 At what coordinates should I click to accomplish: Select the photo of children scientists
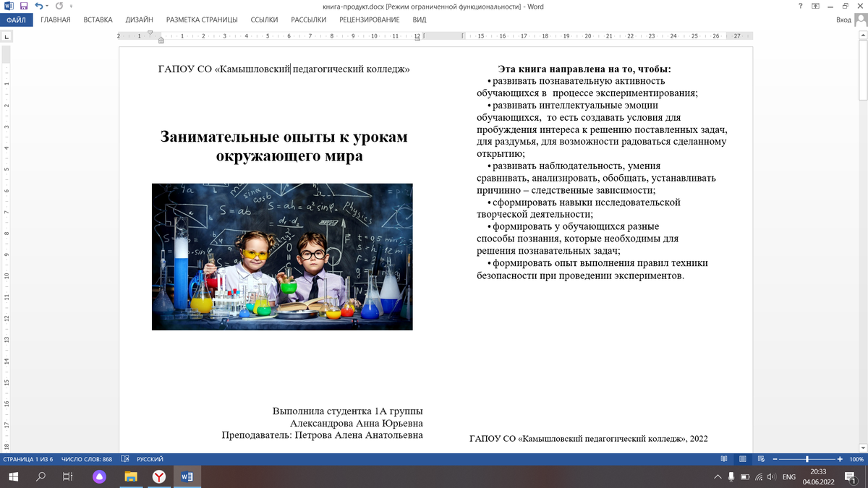[x=282, y=257]
